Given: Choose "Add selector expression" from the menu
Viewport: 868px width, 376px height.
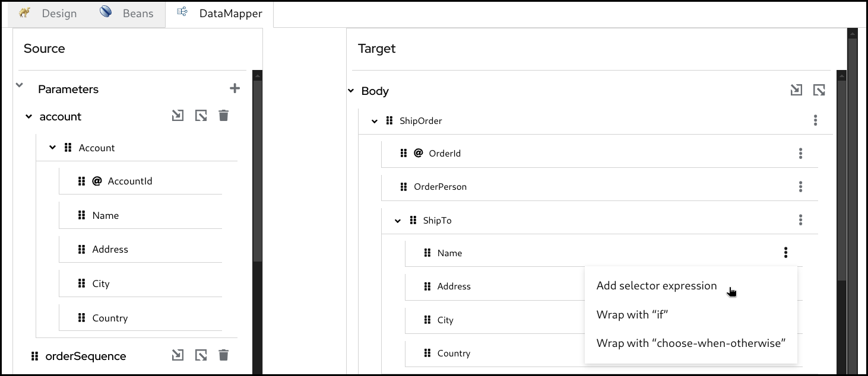Looking at the screenshot, I should point(656,286).
